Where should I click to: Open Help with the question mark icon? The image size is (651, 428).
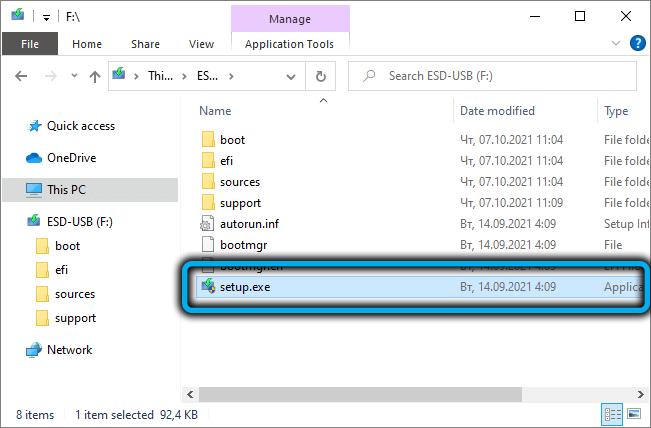pyautogui.click(x=636, y=44)
